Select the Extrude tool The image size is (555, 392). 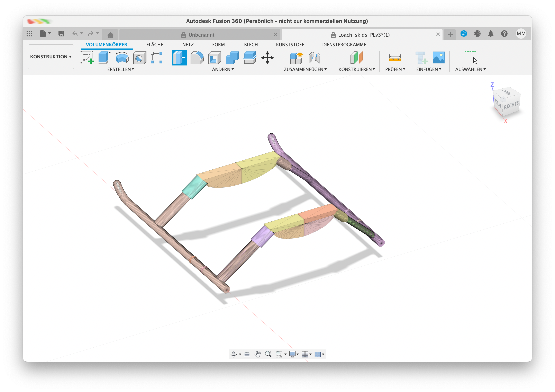[x=105, y=57]
